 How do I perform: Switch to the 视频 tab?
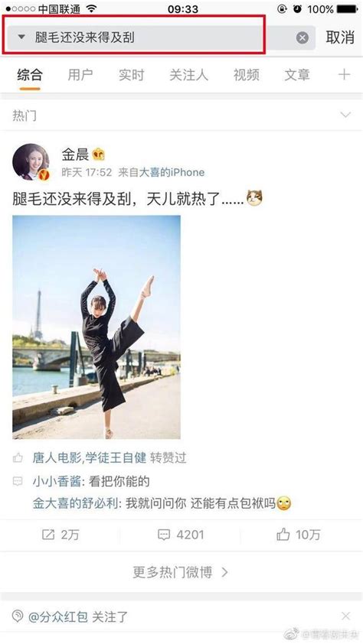(247, 75)
